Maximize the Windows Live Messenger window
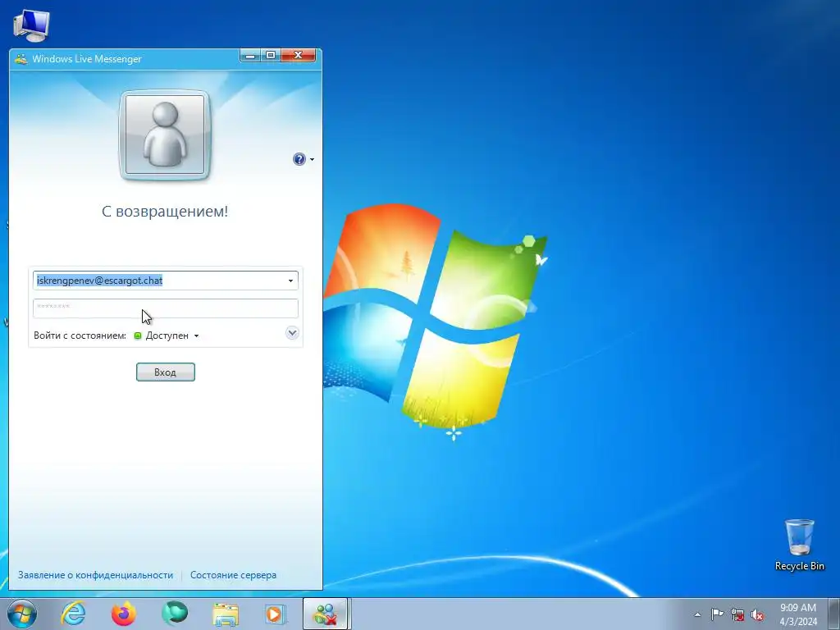 tap(271, 55)
